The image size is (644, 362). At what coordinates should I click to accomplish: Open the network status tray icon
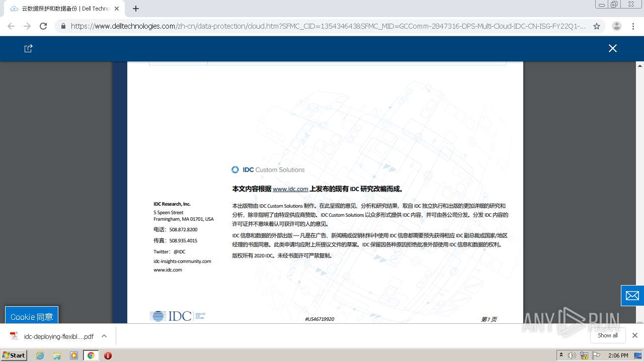[584, 355]
